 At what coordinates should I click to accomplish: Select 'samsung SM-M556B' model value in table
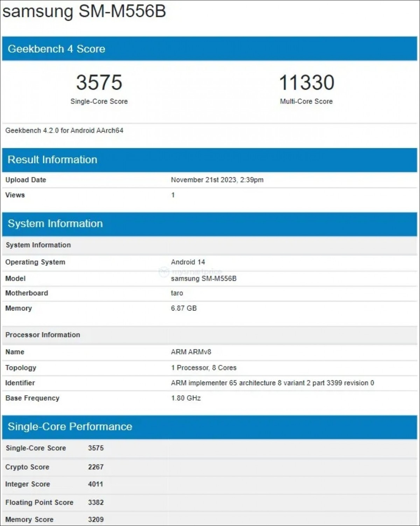click(x=204, y=279)
